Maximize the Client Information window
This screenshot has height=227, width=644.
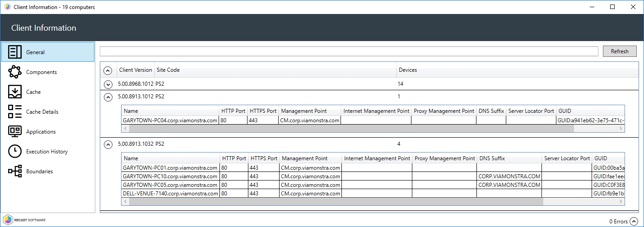[612, 7]
